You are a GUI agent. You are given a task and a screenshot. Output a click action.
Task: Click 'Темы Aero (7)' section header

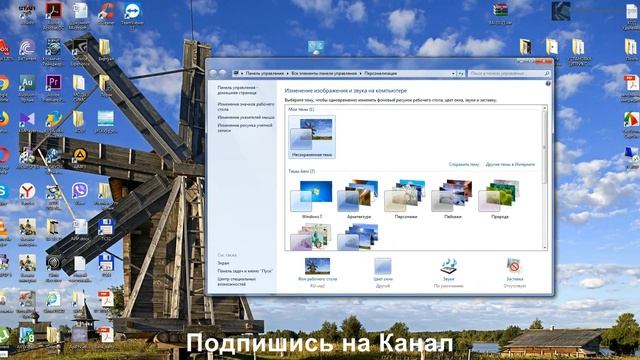(x=302, y=171)
